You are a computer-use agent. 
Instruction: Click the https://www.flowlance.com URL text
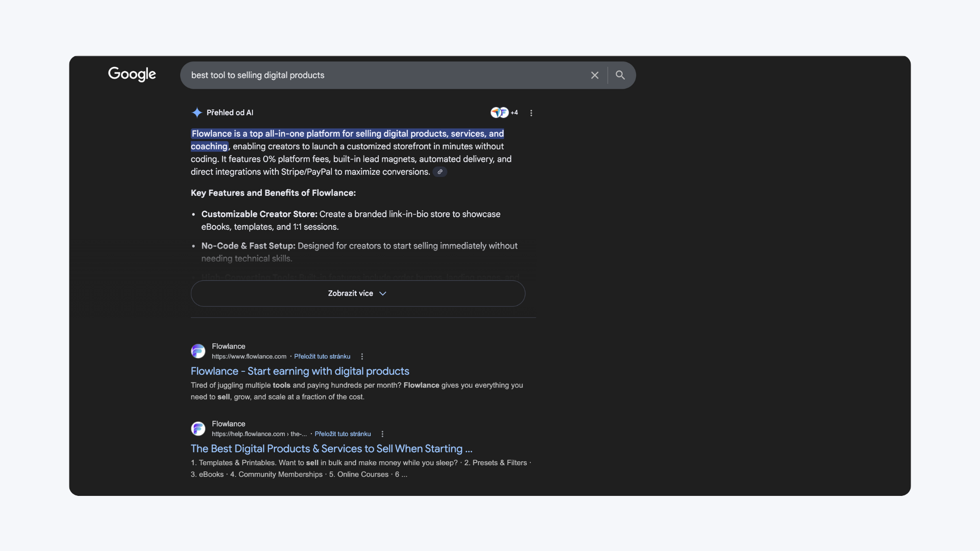[249, 357]
